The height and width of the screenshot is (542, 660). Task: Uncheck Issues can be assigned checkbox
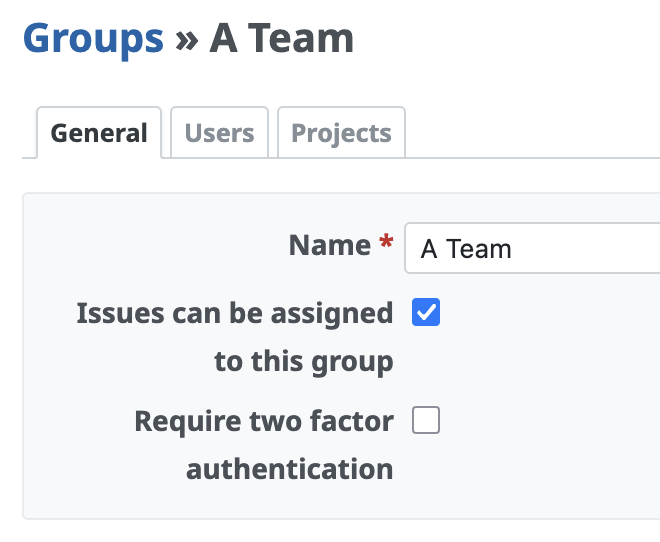[x=426, y=313]
